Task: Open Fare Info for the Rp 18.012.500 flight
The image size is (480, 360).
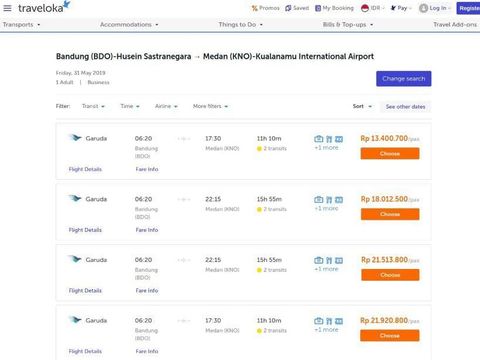Action: point(147,230)
